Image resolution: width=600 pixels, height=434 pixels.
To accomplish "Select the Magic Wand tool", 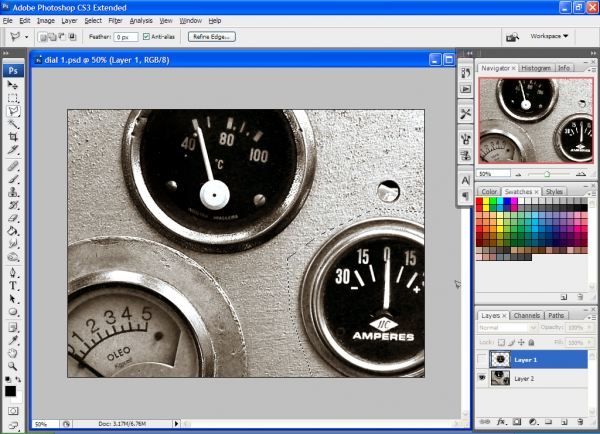I will pyautogui.click(x=13, y=124).
